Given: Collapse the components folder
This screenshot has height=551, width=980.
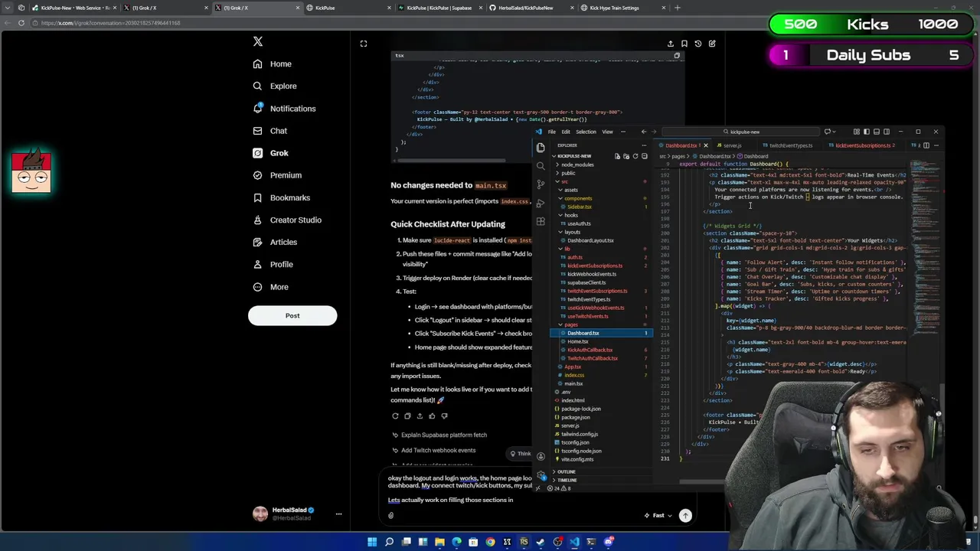Looking at the screenshot, I should [x=578, y=198].
